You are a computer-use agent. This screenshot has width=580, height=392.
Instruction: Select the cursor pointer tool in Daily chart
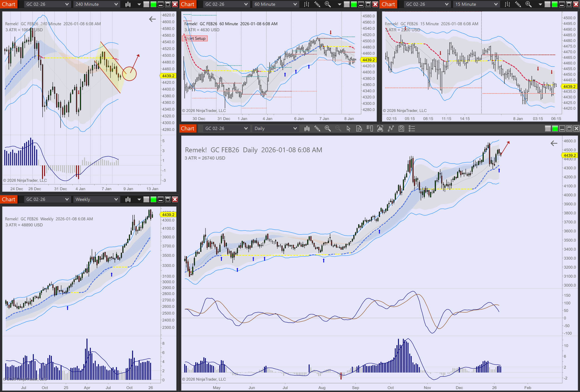349,129
